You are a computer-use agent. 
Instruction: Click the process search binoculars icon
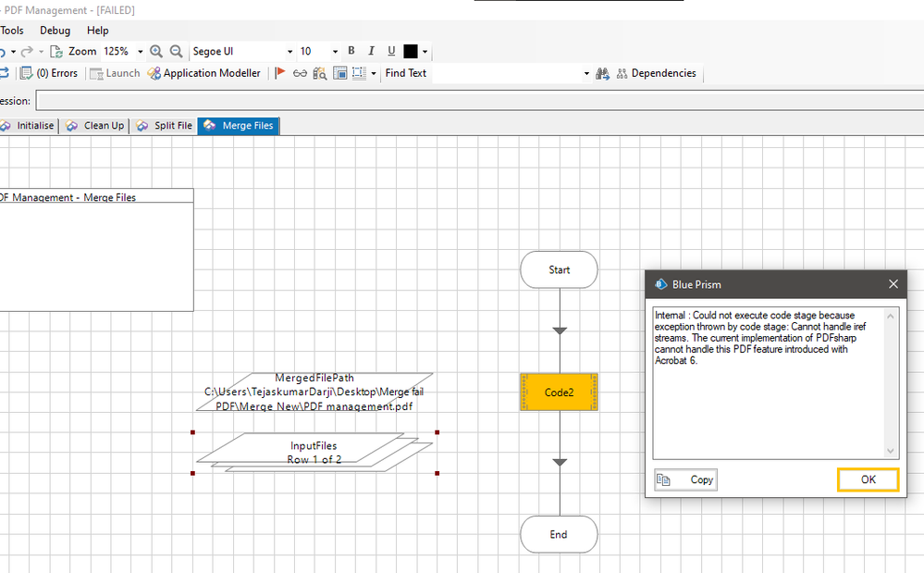coord(320,73)
